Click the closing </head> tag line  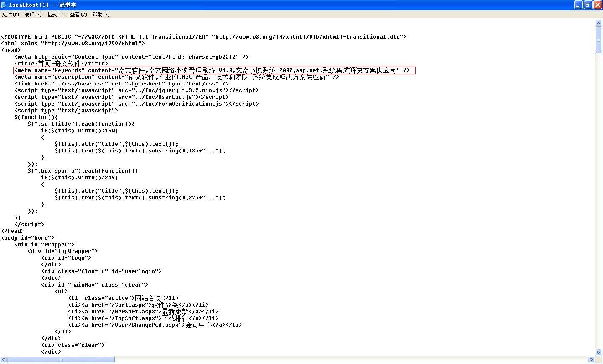coord(13,231)
